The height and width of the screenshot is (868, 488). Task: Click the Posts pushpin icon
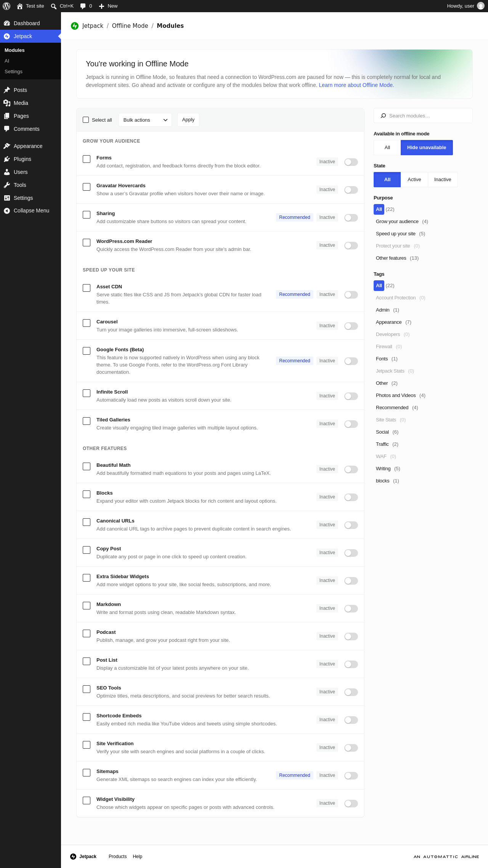(7, 90)
